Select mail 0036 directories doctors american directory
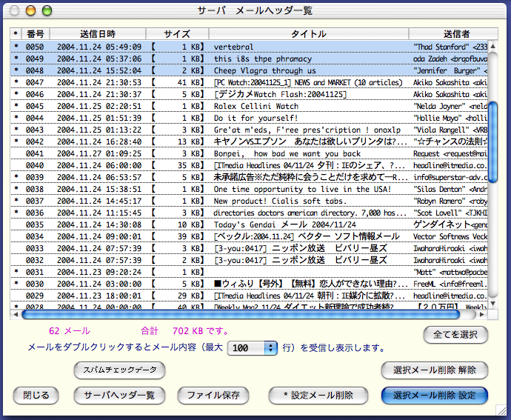Viewport: 511px width, 420px height. (x=249, y=213)
